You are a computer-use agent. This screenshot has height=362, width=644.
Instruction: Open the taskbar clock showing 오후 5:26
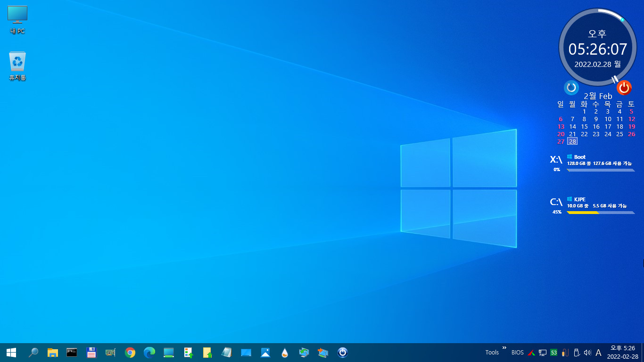click(x=623, y=352)
